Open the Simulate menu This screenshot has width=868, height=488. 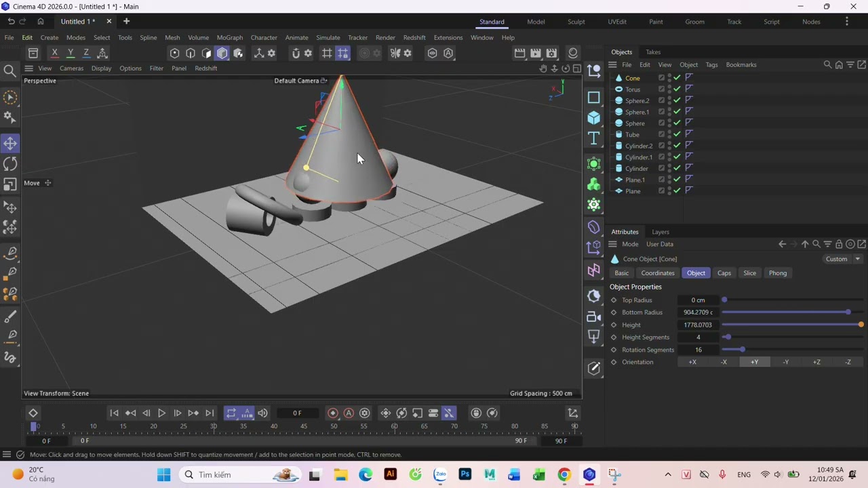[328, 37]
